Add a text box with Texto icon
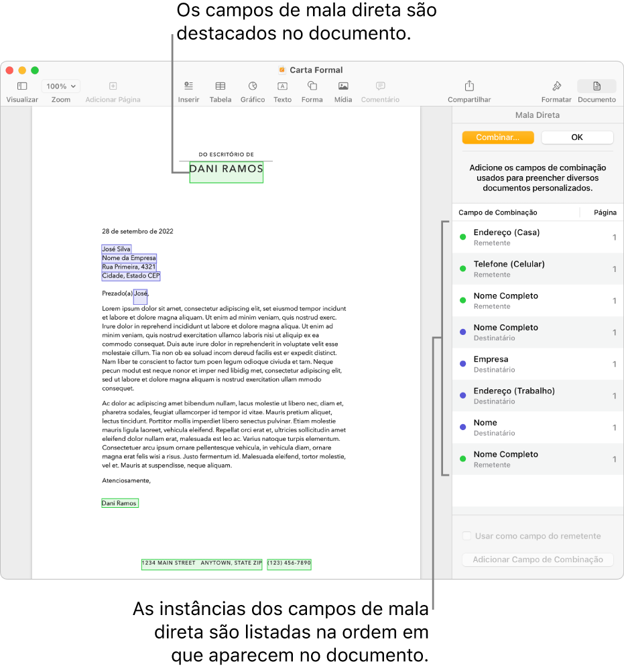Image resolution: width=624 pixels, height=672 pixels. tap(282, 86)
